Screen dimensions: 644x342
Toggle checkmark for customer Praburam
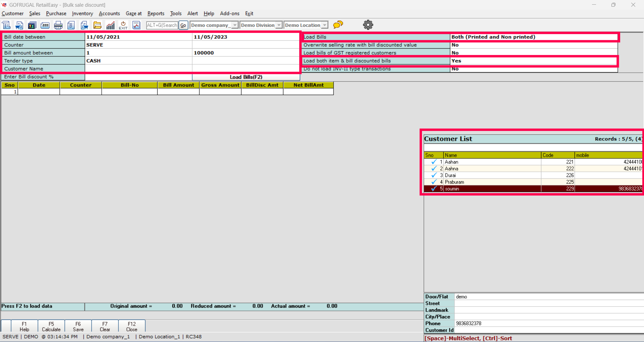tap(434, 182)
